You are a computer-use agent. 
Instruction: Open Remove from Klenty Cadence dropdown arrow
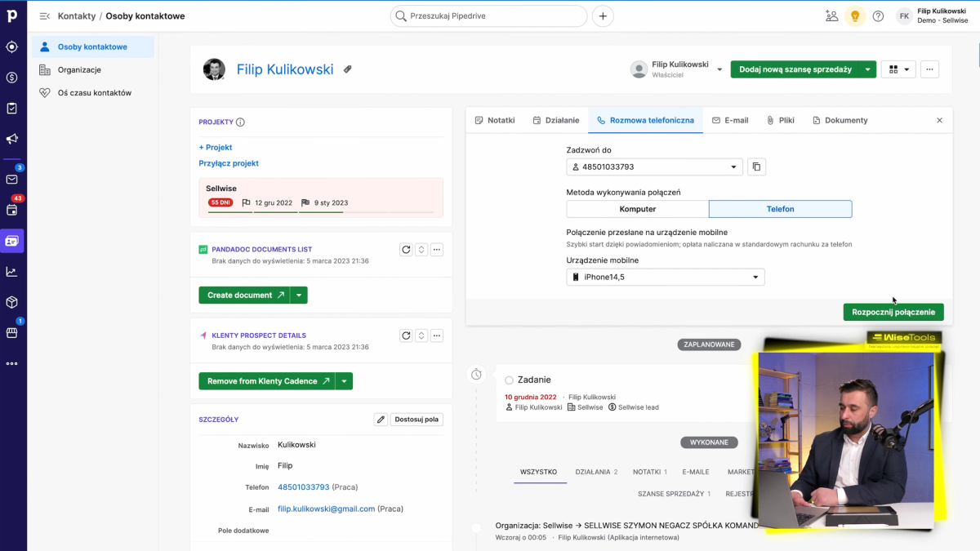tap(345, 381)
